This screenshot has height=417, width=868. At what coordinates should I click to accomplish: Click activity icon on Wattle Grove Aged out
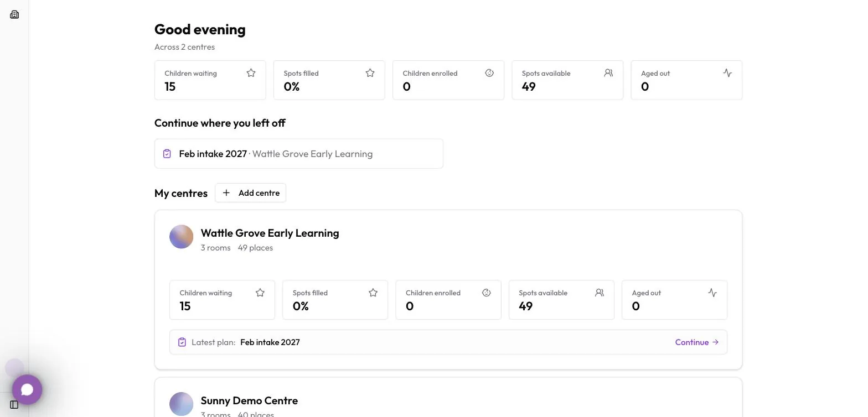coord(712,293)
